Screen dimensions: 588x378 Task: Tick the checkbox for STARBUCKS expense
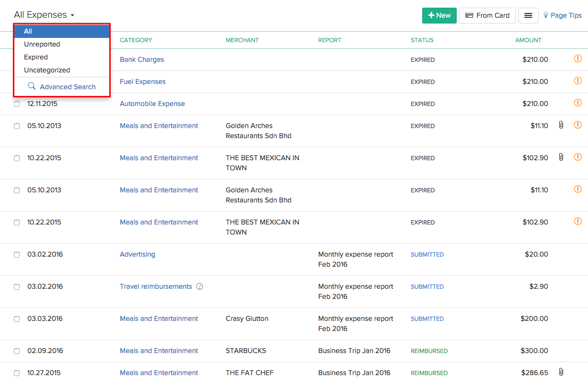(x=17, y=351)
